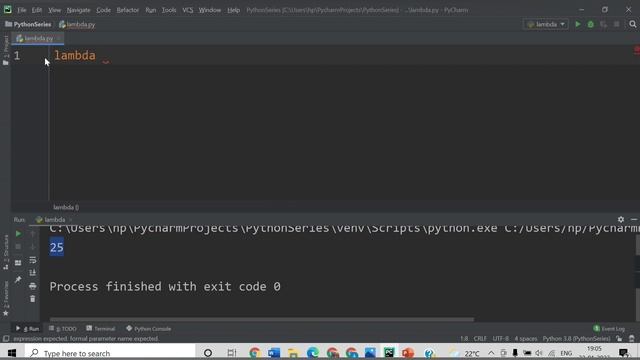640x360 pixels.
Task: Print the console output via printer icon
Action: tap(33, 286)
